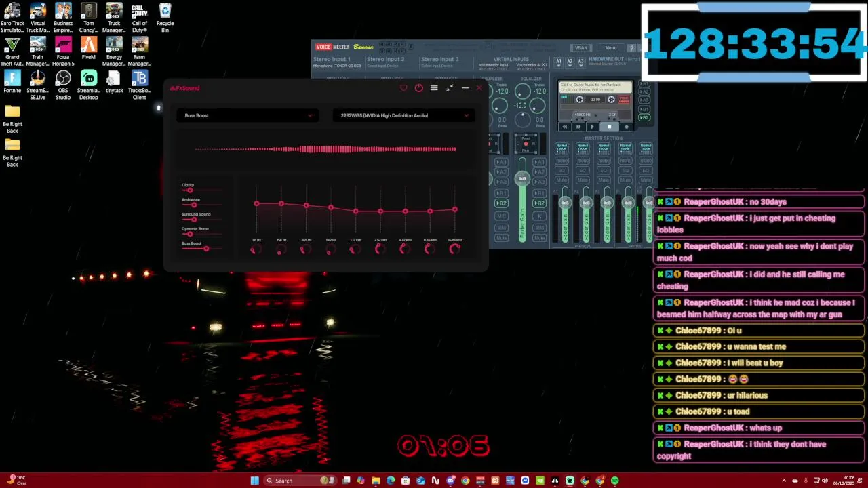Open the Windows Start menu

[x=254, y=481]
